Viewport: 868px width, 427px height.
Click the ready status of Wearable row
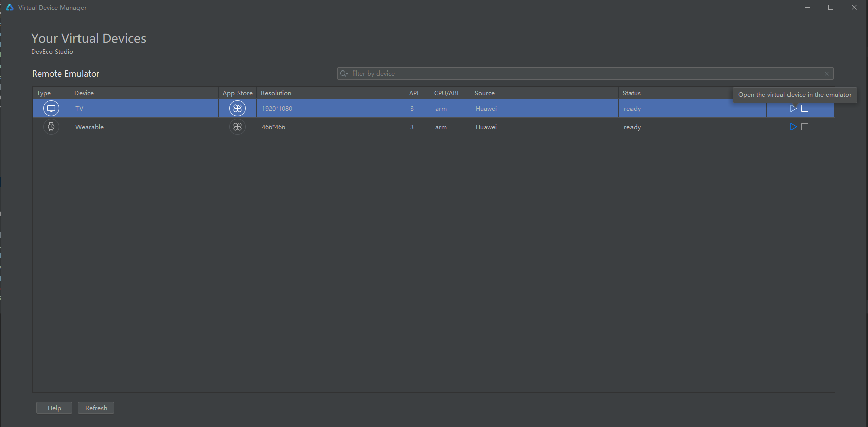pos(692,127)
